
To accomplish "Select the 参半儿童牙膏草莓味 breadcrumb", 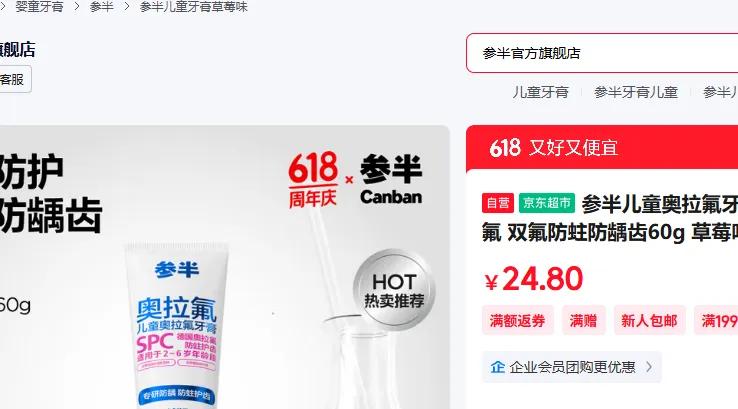I will [x=193, y=7].
